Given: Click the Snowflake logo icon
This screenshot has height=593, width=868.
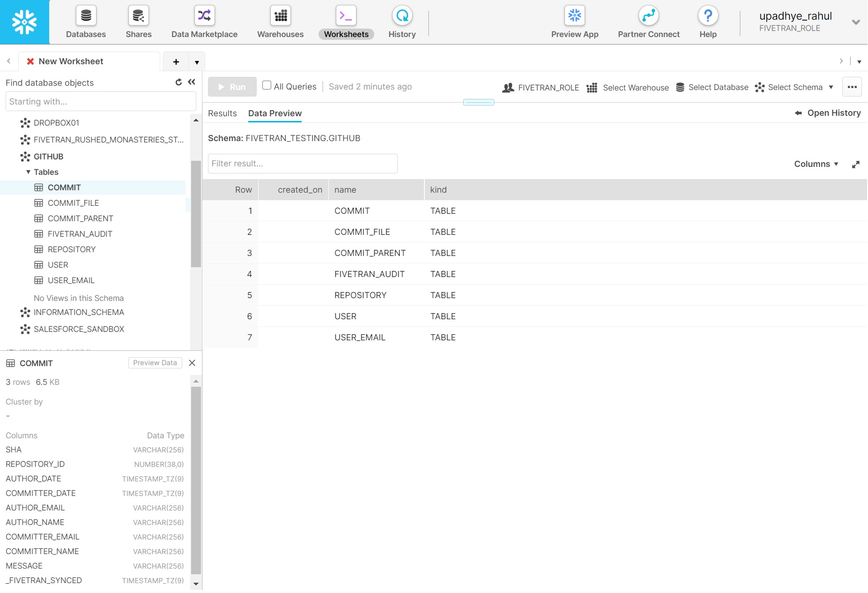Looking at the screenshot, I should 24,22.
